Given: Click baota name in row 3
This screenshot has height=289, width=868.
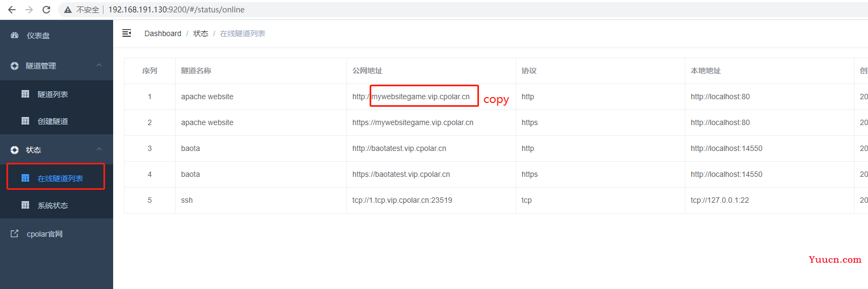Looking at the screenshot, I should tap(190, 148).
